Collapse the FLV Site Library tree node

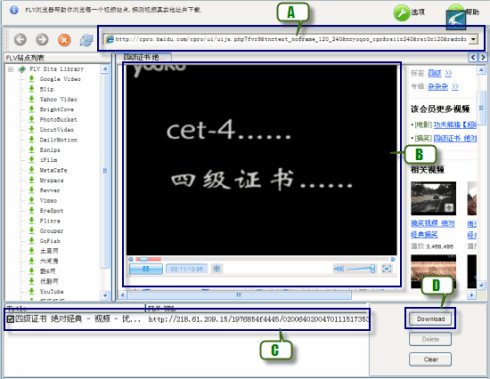[11, 69]
